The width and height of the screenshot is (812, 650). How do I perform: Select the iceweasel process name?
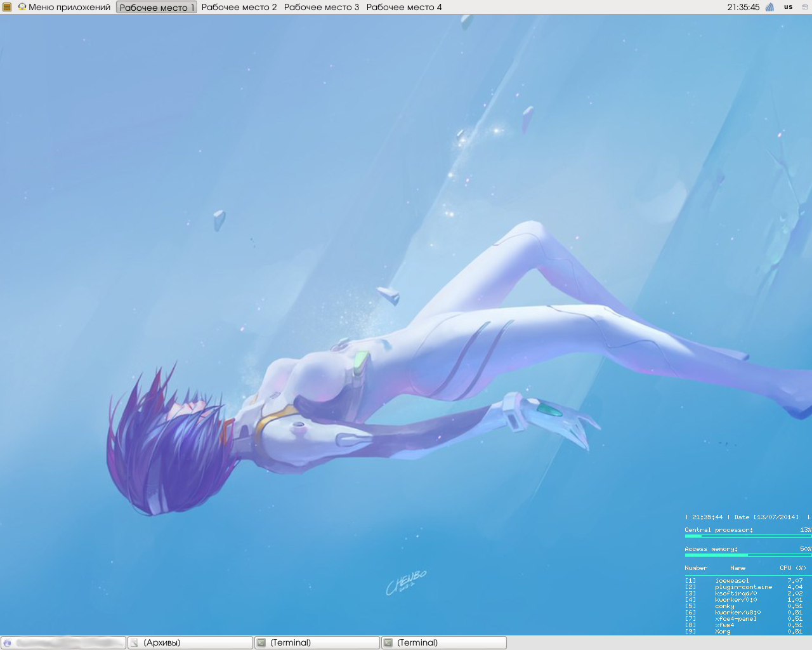pos(732,581)
